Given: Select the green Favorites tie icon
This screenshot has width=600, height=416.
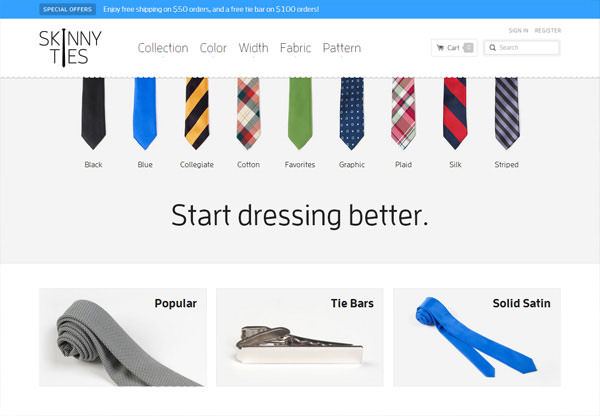Looking at the screenshot, I should tap(300, 113).
